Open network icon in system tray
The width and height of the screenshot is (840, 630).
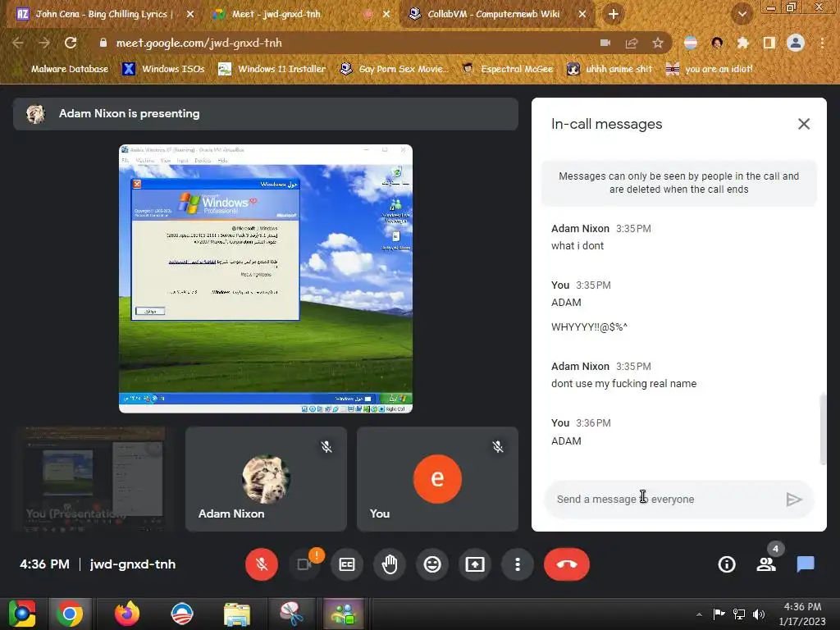(739, 614)
